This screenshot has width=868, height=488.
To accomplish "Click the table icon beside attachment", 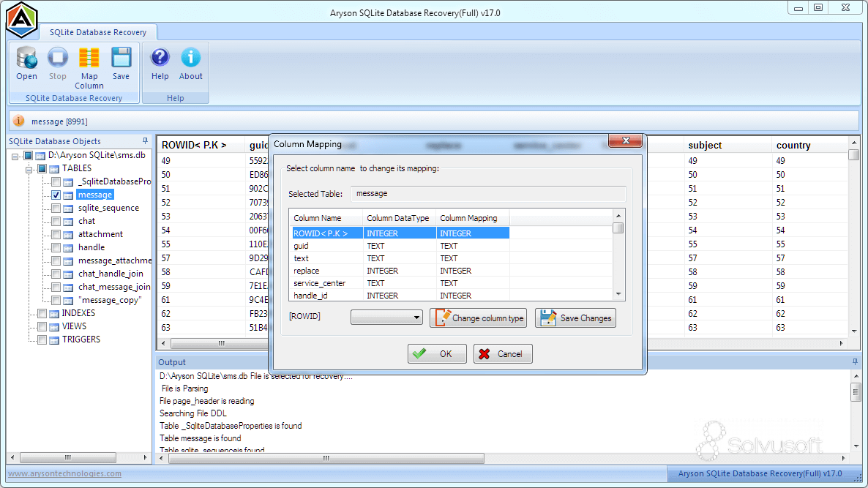I will (x=68, y=235).
